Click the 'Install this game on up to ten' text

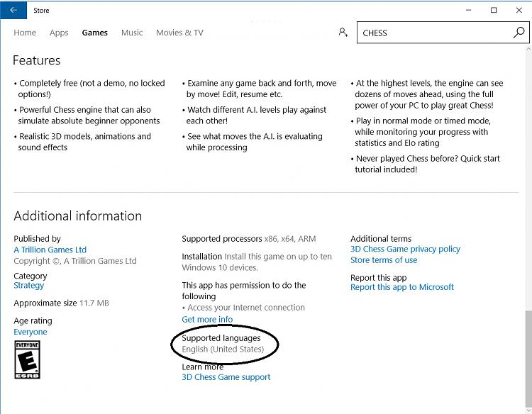[257, 262]
